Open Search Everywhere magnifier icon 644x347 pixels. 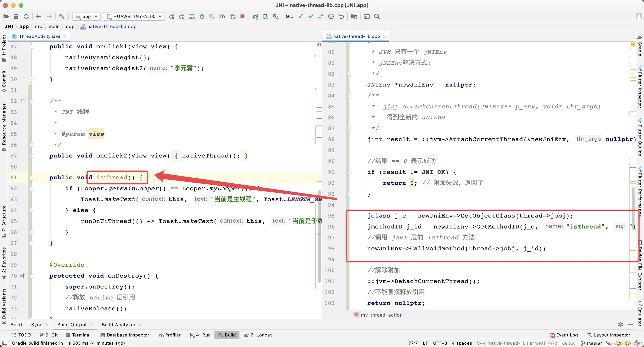pyautogui.click(x=377, y=16)
